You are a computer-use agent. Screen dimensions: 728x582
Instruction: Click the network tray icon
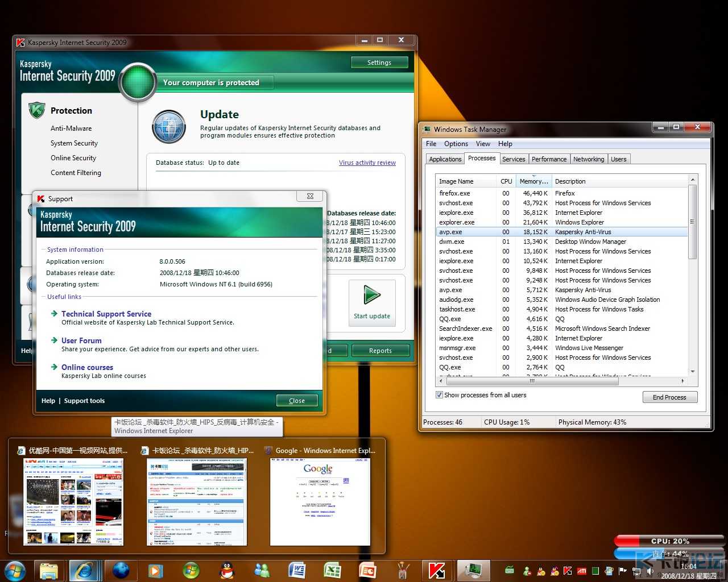point(636,571)
